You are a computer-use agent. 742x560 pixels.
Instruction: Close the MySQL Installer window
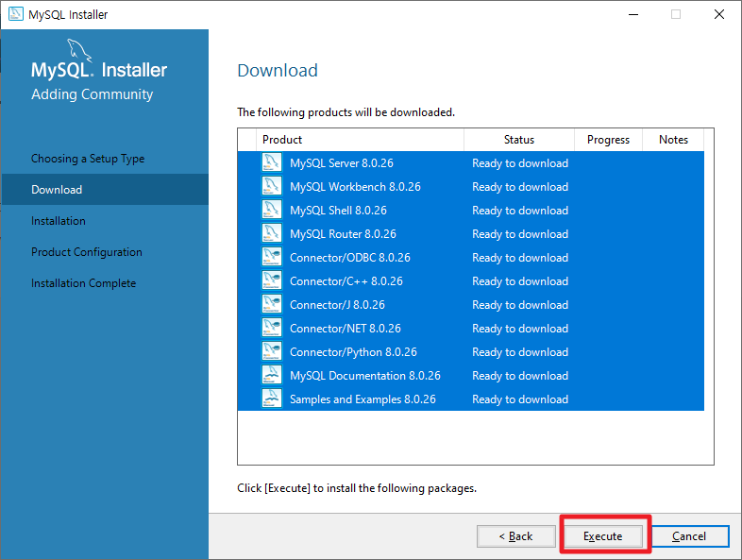tap(718, 15)
